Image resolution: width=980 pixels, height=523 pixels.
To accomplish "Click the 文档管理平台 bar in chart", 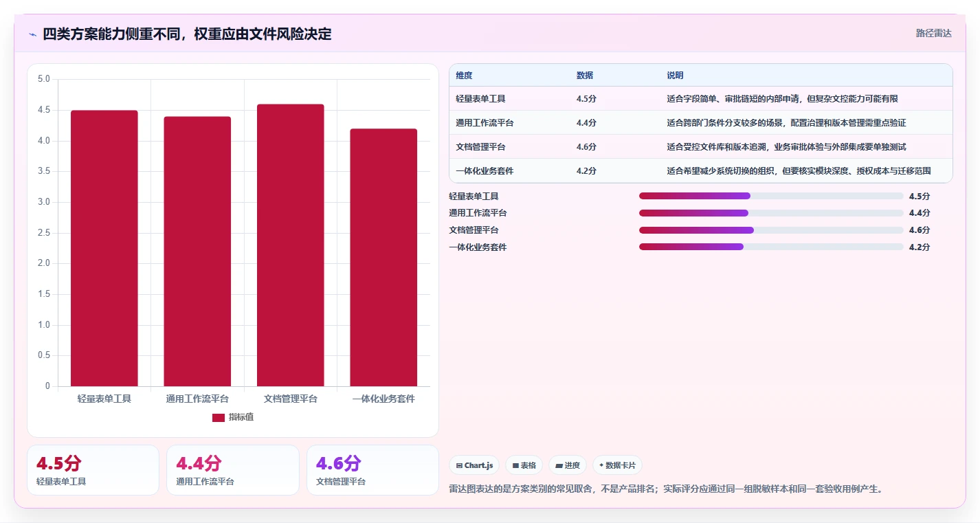I will click(291, 245).
